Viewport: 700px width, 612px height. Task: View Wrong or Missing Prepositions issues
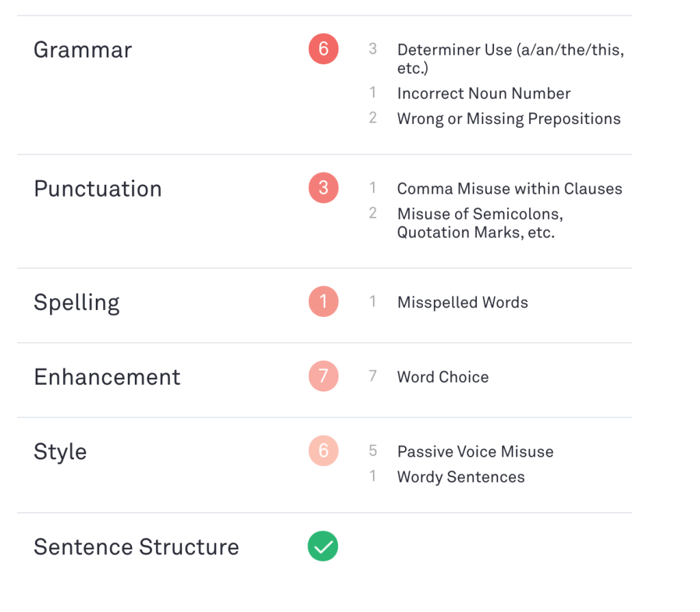[x=508, y=119]
